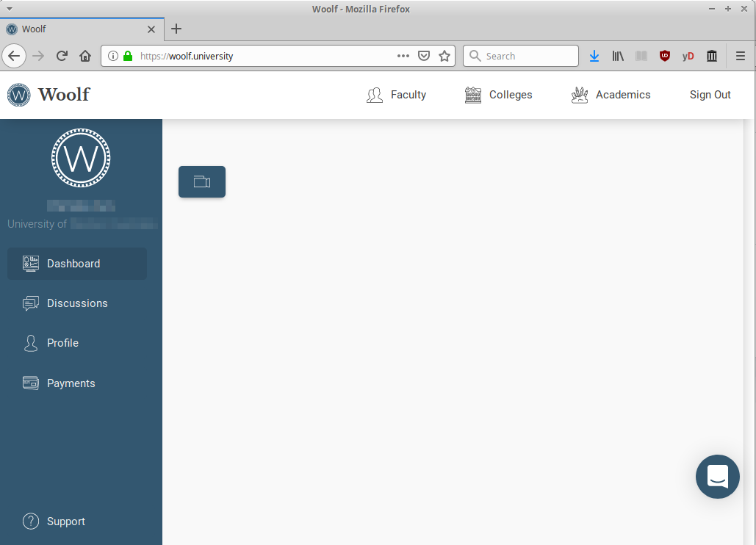Screen dimensions: 756x545
Task: Click the Wayback Machine extension icon
Action: [x=712, y=56]
